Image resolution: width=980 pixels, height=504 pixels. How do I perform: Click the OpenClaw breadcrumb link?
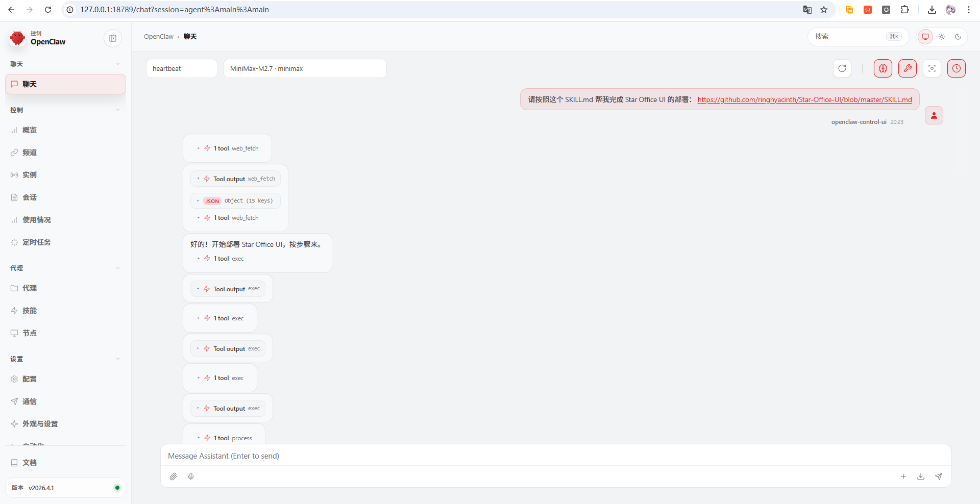point(158,37)
